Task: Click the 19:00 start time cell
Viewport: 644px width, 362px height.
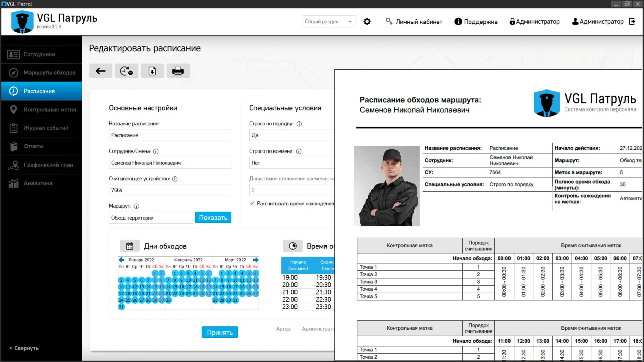Action: tap(298, 277)
